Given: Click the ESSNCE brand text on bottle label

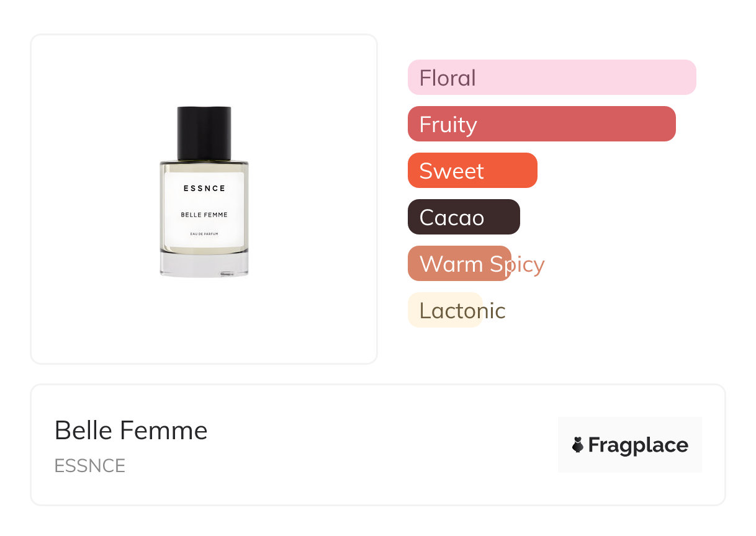Looking at the screenshot, I should [204, 188].
